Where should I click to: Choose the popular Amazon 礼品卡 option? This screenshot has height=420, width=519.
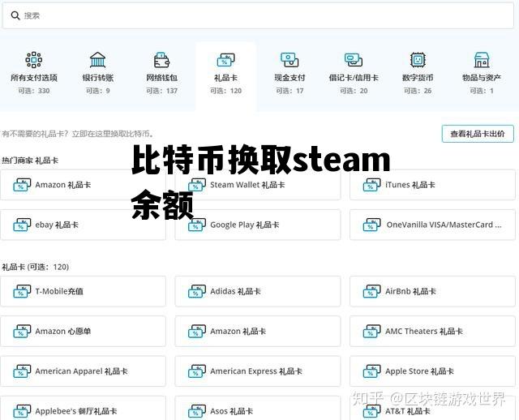pyautogui.click(x=83, y=185)
